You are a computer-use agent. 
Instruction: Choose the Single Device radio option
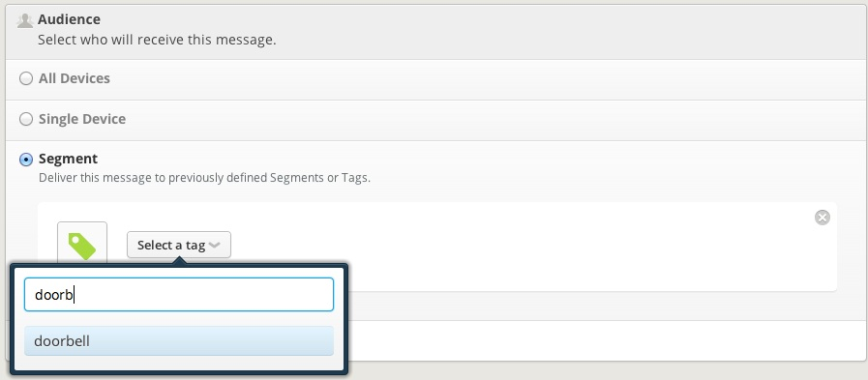coord(25,119)
